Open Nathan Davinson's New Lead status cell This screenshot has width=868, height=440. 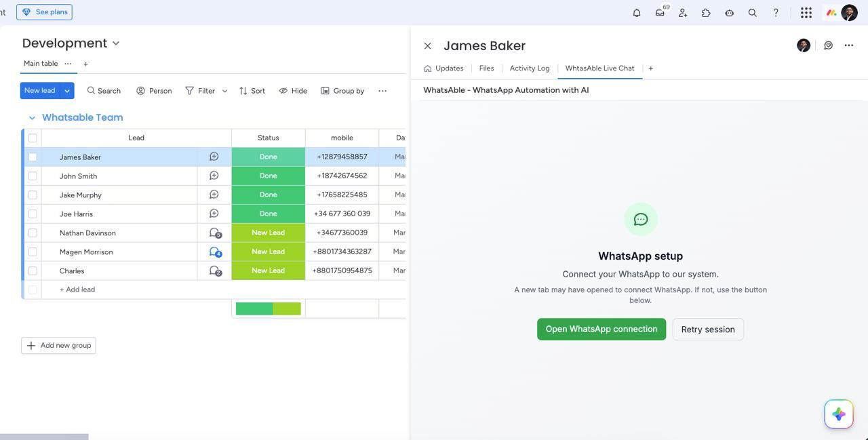click(x=269, y=233)
